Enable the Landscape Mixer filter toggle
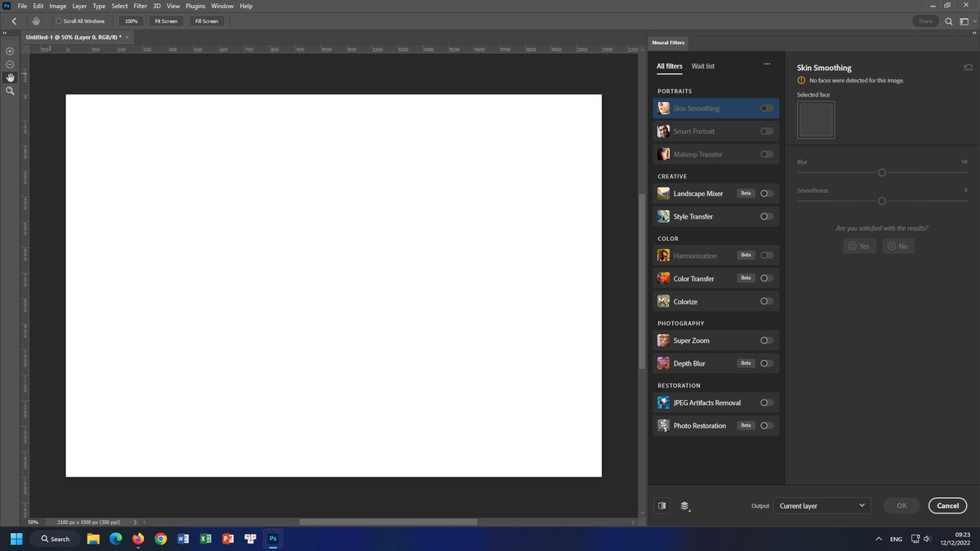 click(x=766, y=193)
